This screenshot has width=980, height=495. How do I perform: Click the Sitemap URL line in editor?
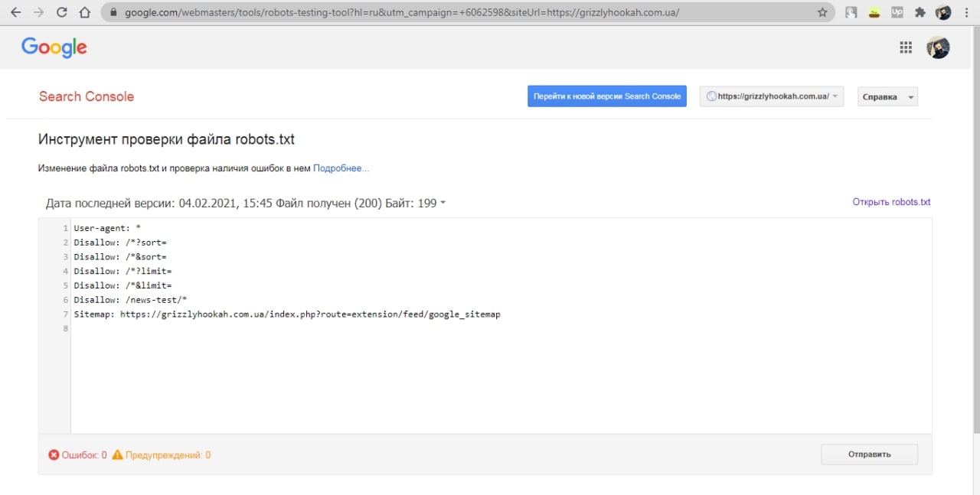point(287,314)
